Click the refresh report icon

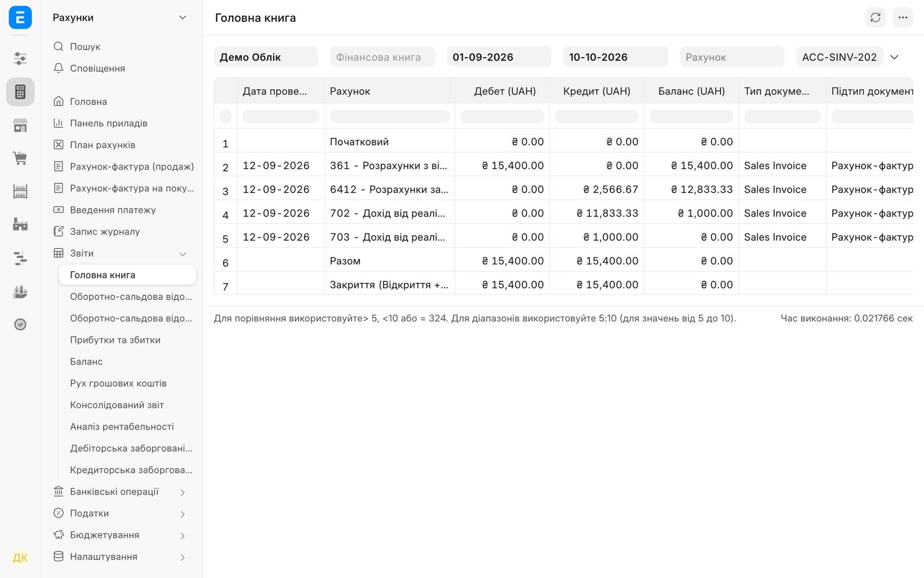pos(876,17)
